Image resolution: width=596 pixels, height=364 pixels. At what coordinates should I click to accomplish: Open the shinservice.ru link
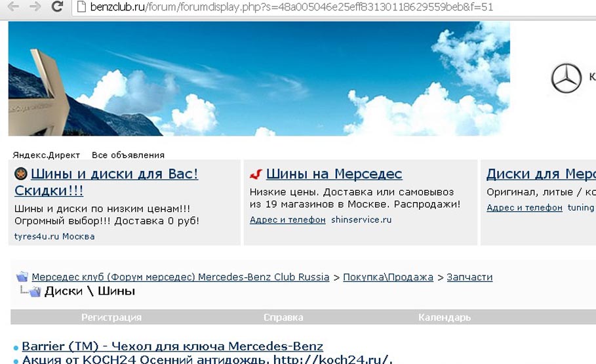click(361, 220)
